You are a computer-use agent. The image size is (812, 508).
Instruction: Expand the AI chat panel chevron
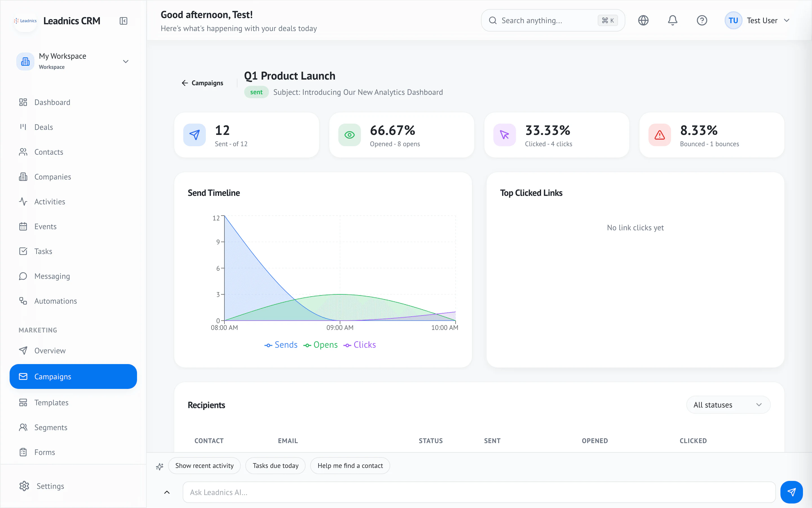167,492
